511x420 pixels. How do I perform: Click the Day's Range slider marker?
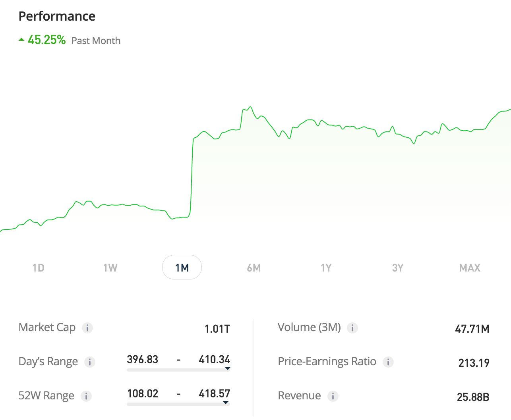tap(228, 368)
